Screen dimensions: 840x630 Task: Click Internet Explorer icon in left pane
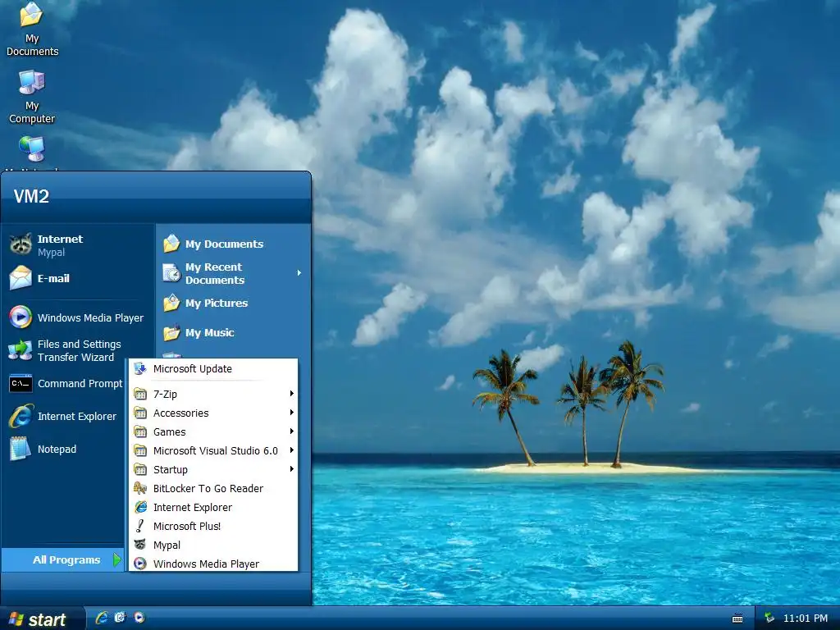(21, 416)
